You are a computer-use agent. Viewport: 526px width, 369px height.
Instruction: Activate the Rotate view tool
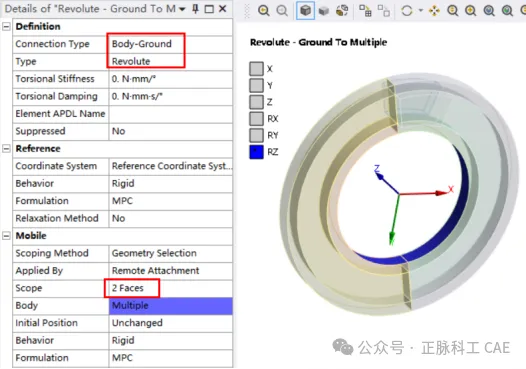407,11
